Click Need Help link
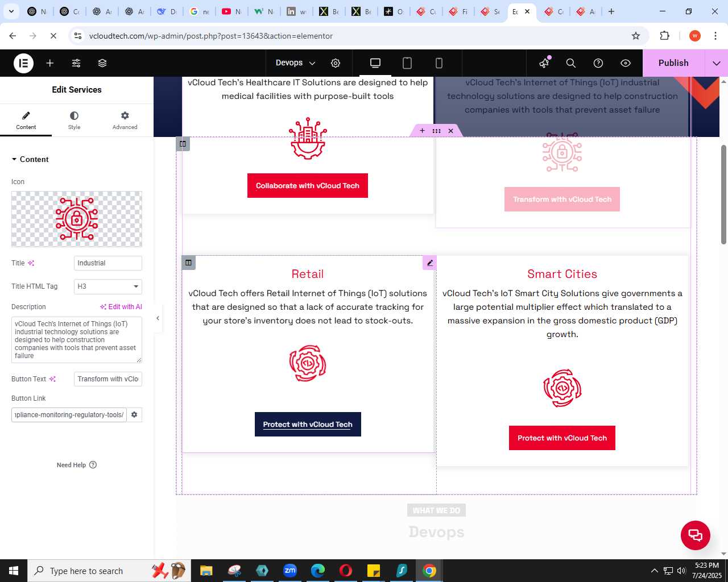728x582 pixels. click(77, 465)
